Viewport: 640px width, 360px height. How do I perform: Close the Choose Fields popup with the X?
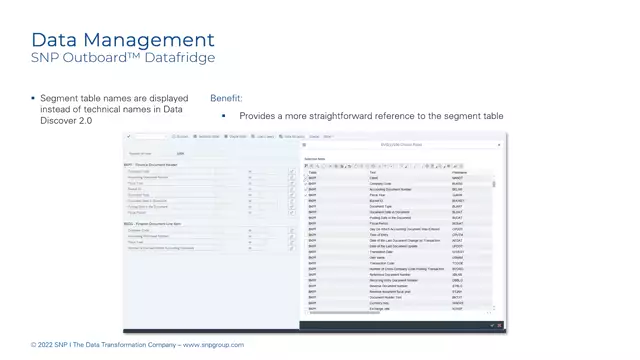(499, 144)
